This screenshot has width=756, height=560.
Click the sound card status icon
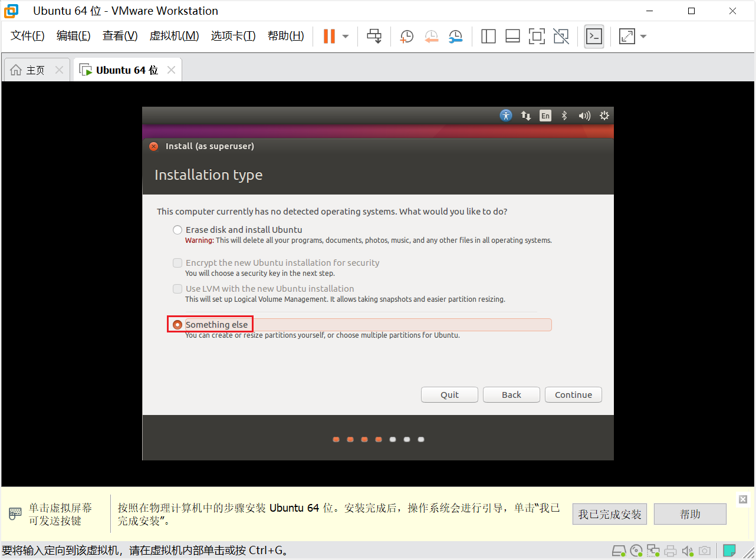[688, 551]
